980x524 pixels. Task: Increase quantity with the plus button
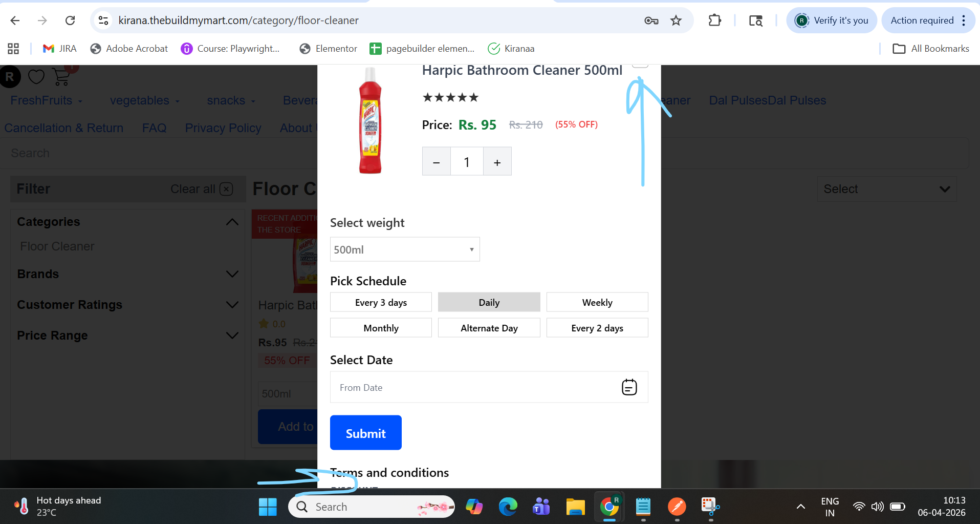coord(497,162)
